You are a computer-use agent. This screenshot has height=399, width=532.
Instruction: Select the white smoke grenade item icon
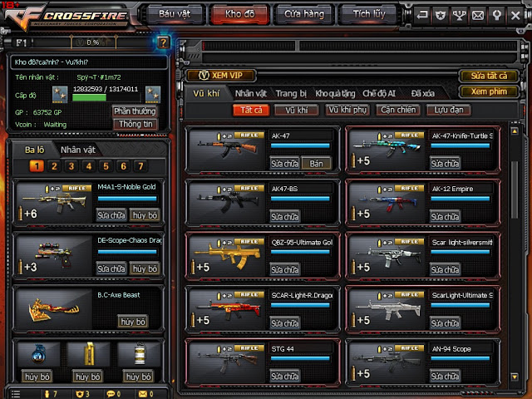pos(139,354)
